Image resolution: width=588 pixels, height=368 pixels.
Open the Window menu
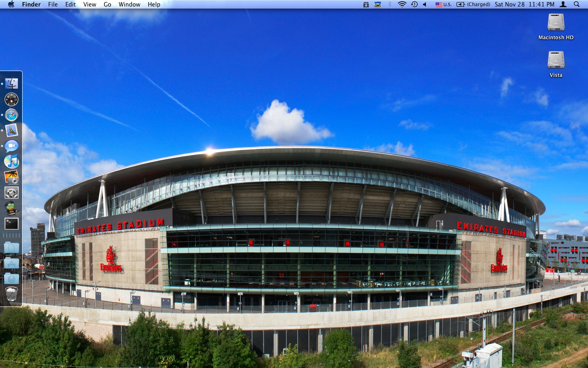[x=129, y=4]
